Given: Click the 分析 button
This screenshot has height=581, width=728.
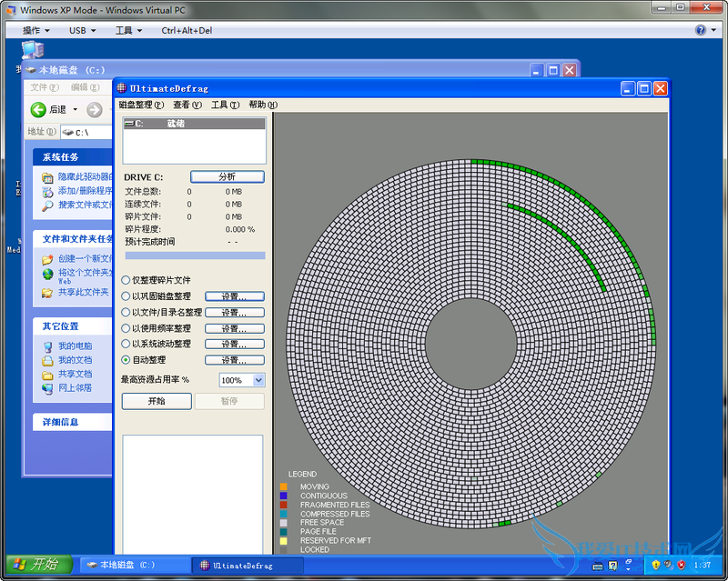Looking at the screenshot, I should tap(227, 176).
